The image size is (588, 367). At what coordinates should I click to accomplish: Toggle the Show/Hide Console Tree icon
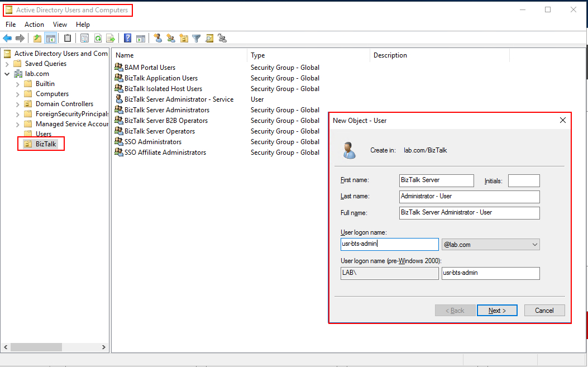(50, 39)
